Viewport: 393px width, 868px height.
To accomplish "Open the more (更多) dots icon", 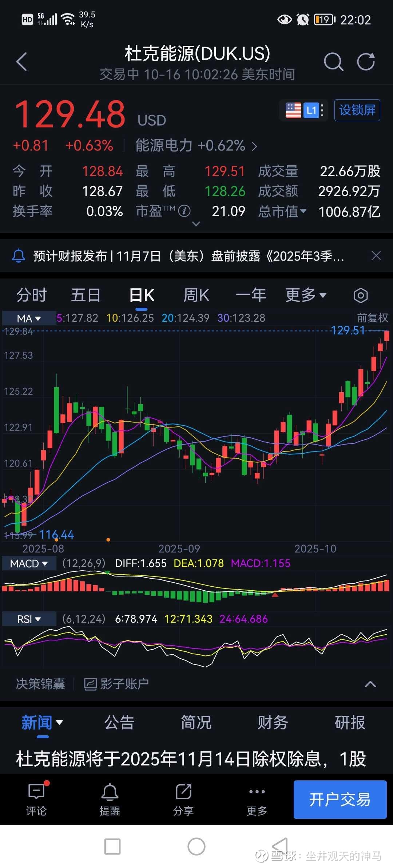I will tap(257, 791).
